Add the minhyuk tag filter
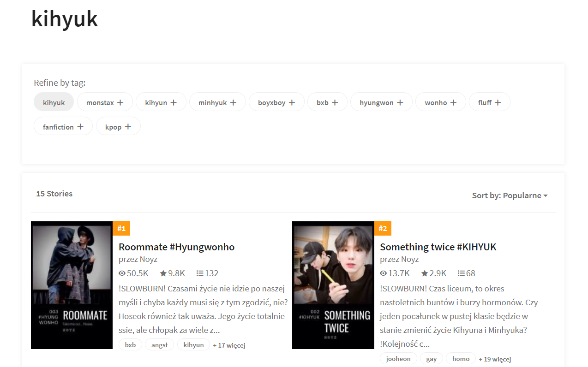The image size is (588, 367). tap(217, 102)
